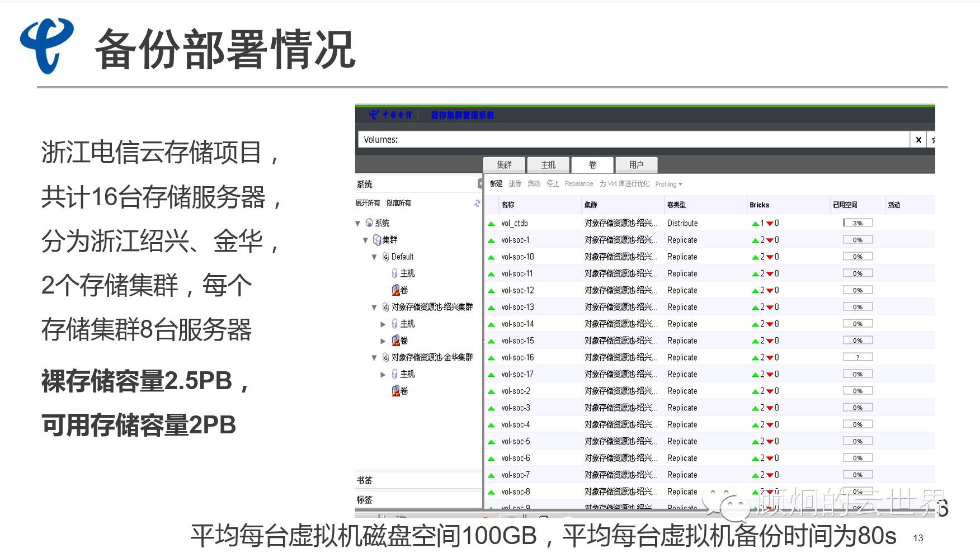Click the 卷 icon under the Default cluster
The image size is (980, 553).
pos(395,290)
